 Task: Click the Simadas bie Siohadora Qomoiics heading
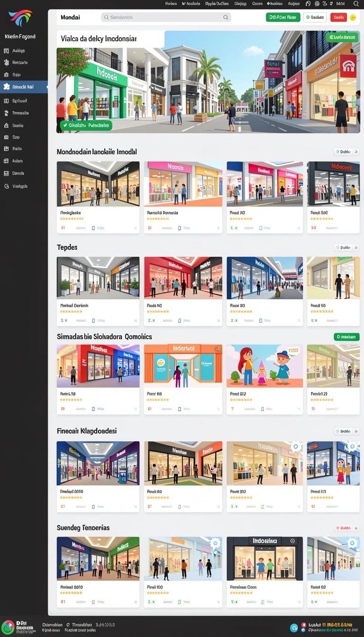tap(104, 337)
